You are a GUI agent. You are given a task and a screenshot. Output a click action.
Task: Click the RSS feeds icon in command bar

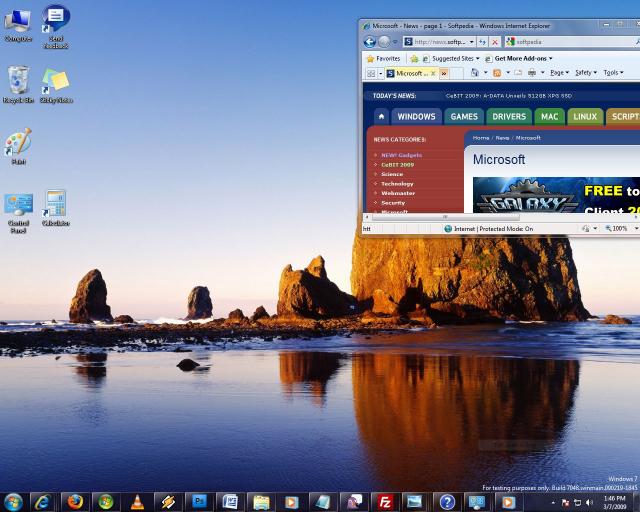click(x=497, y=73)
